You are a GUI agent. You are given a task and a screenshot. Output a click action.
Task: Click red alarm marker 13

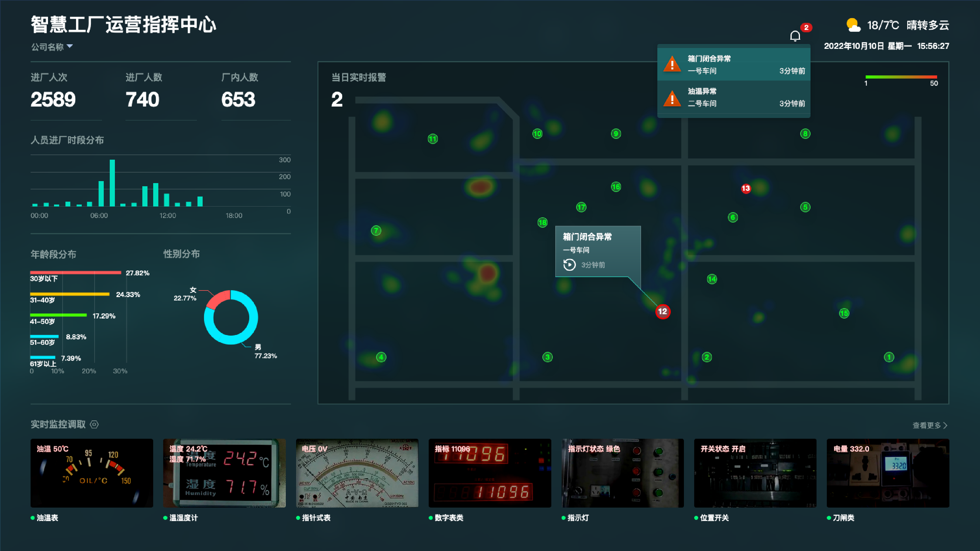(746, 188)
